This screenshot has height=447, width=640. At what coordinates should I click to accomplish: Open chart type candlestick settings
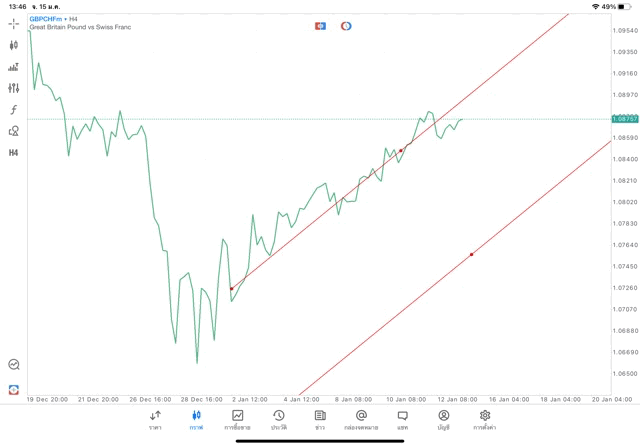click(14, 45)
